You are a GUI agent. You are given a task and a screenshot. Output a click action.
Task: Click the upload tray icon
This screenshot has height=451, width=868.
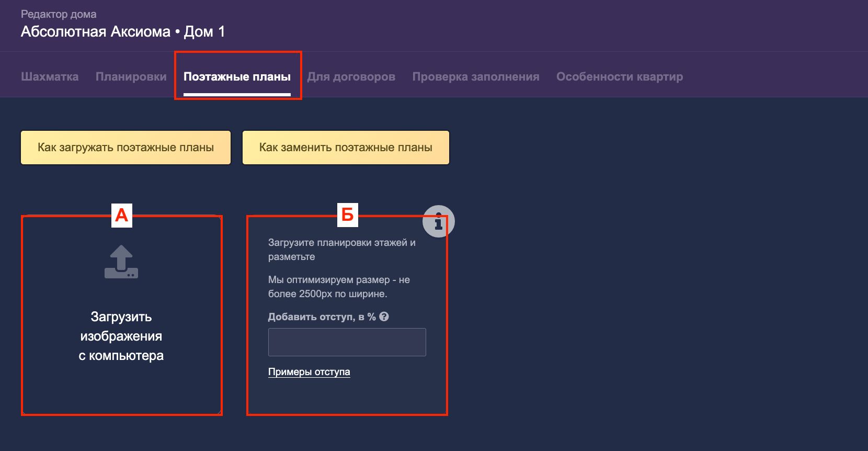[x=121, y=262]
